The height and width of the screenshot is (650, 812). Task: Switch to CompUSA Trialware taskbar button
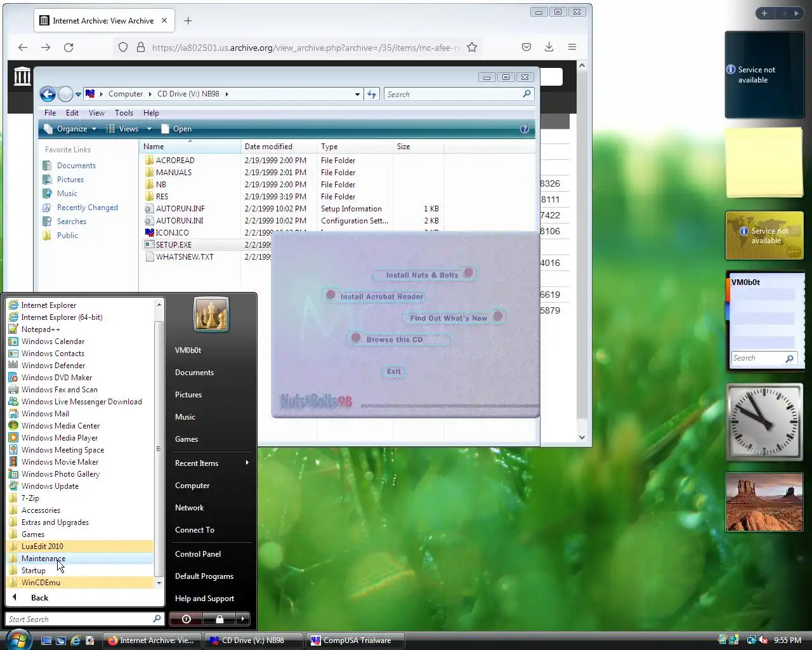point(356,640)
